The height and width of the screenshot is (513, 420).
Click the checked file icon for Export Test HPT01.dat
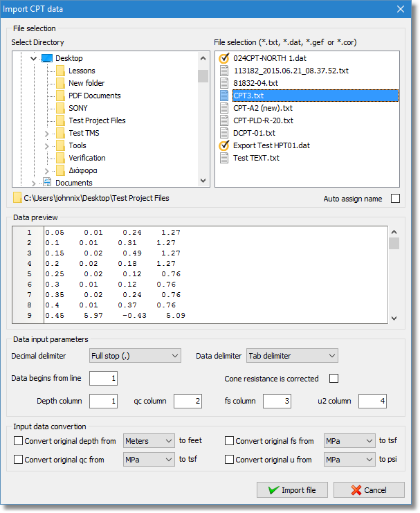pos(223,145)
